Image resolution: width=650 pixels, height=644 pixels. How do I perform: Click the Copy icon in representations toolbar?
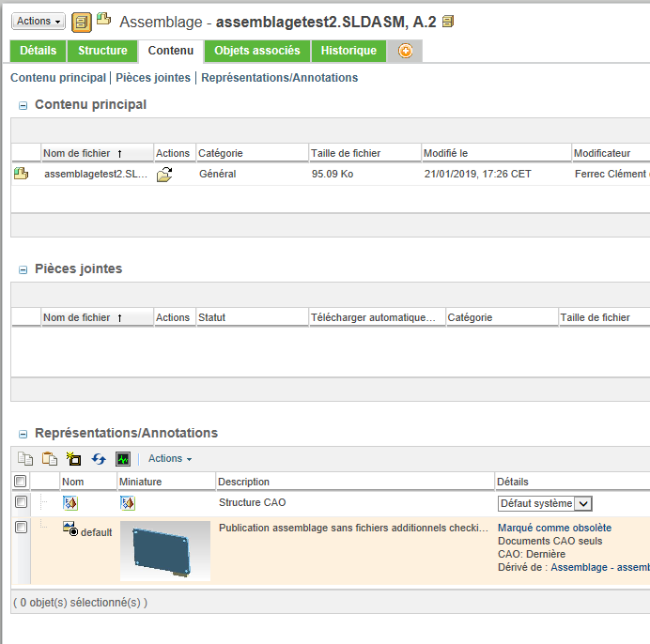tap(25, 459)
